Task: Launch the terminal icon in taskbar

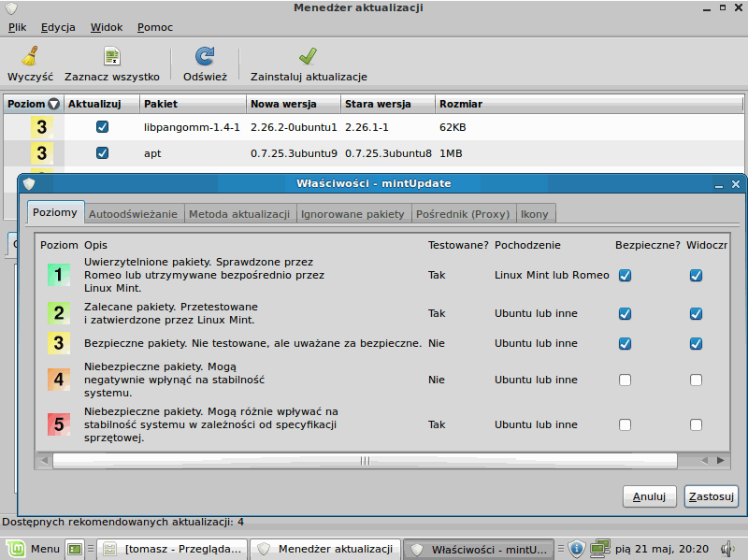Action: [x=76, y=549]
